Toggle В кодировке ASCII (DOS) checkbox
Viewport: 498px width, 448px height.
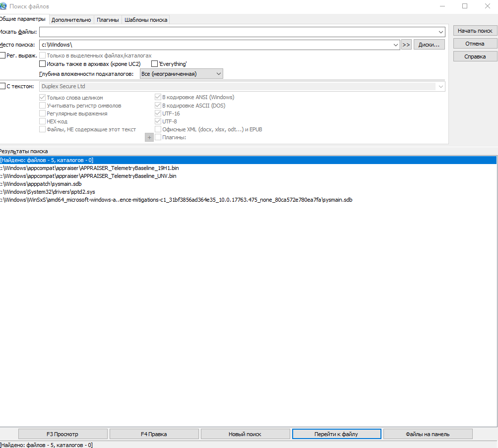click(x=158, y=106)
